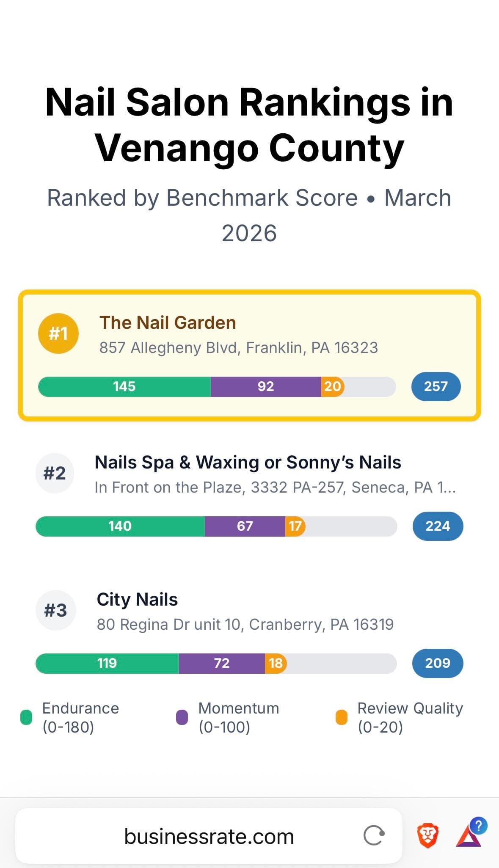499x868 pixels.
Task: Tap the green Endurance legend dot
Action: click(x=26, y=717)
